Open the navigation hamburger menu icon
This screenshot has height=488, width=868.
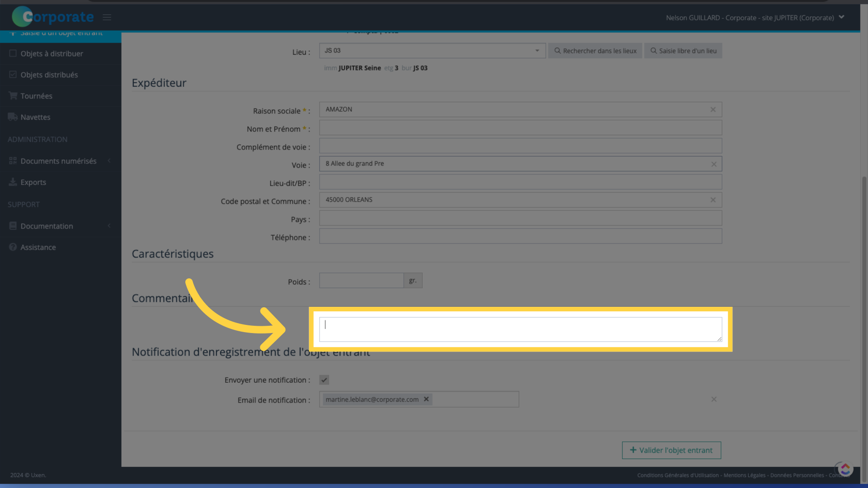click(107, 17)
